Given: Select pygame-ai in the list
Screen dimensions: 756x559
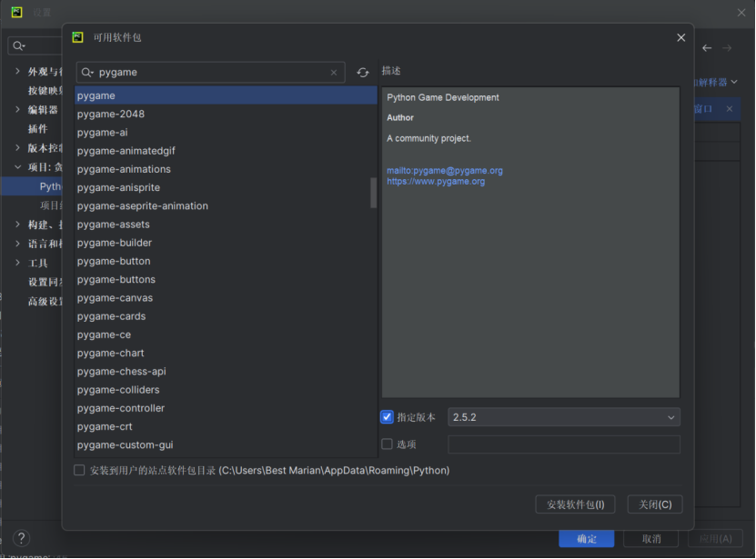Looking at the screenshot, I should coord(226,132).
